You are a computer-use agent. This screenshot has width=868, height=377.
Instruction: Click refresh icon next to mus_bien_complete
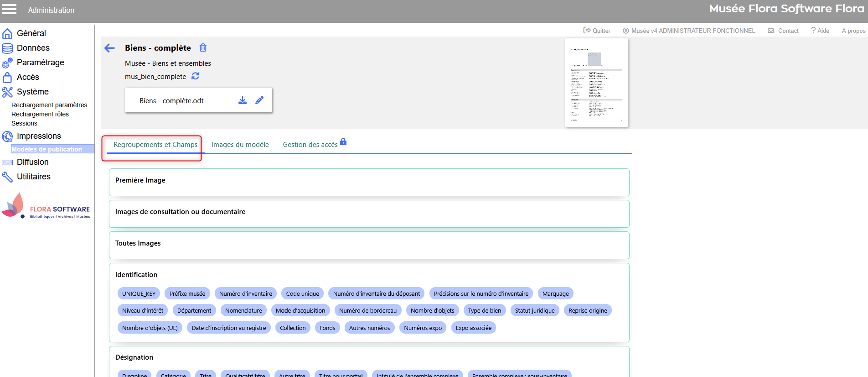point(196,76)
